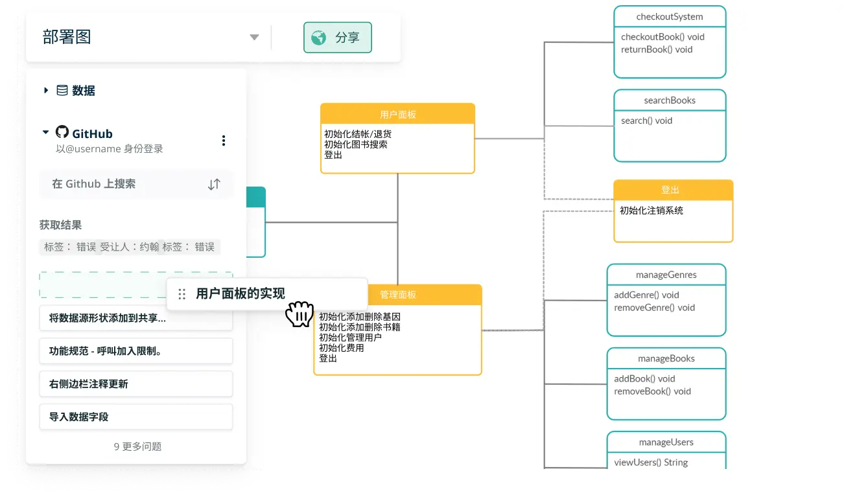This screenshot has width=846, height=504.
Task: Click the 用户面板的实现 card title
Action: pos(241,293)
